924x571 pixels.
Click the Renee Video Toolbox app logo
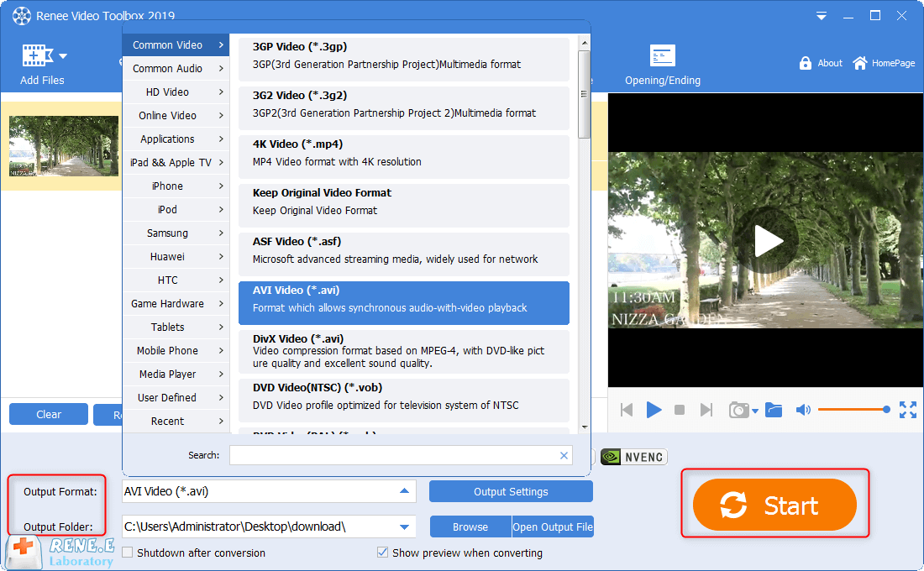22,16
